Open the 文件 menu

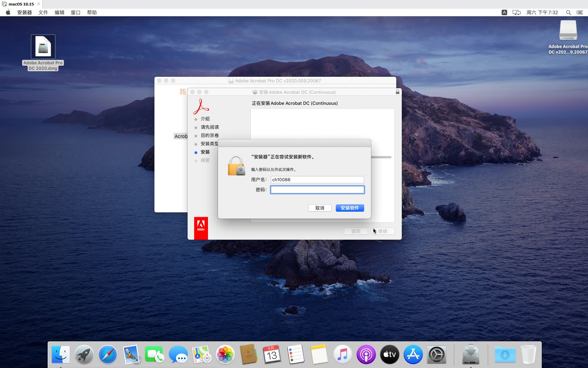pyautogui.click(x=43, y=12)
